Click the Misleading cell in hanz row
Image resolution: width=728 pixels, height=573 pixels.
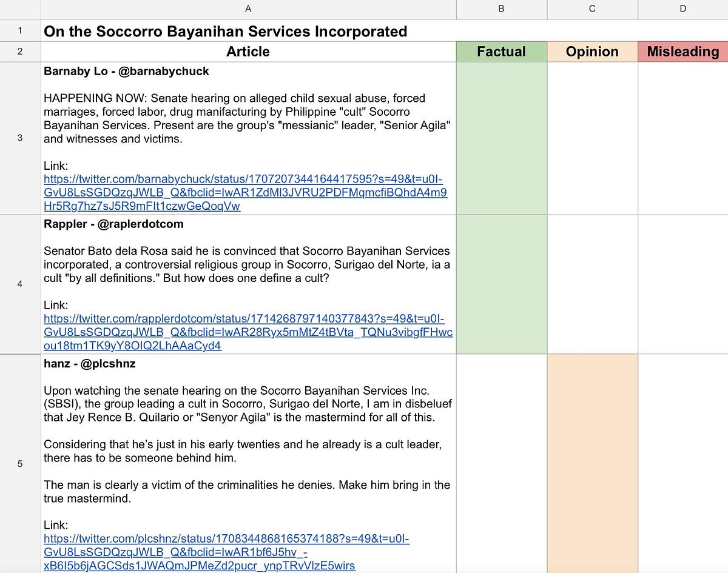683,464
